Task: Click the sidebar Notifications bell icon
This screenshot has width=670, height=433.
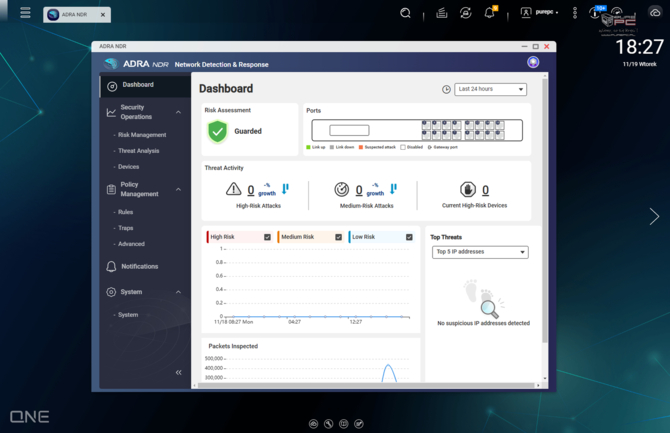Action: tap(111, 266)
